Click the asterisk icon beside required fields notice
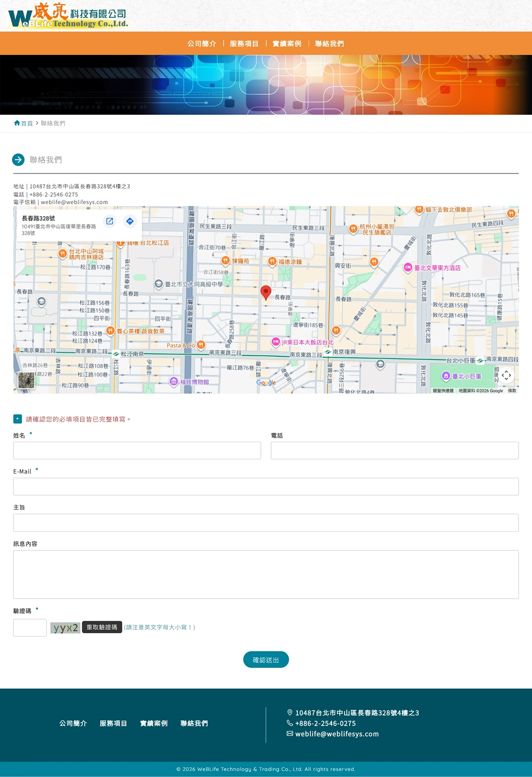The height and width of the screenshot is (777, 532). pyautogui.click(x=17, y=419)
